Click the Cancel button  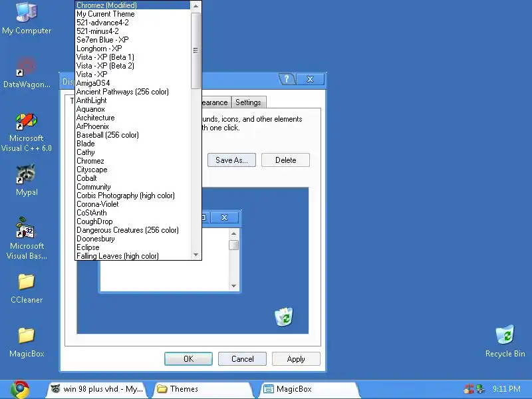coord(242,359)
